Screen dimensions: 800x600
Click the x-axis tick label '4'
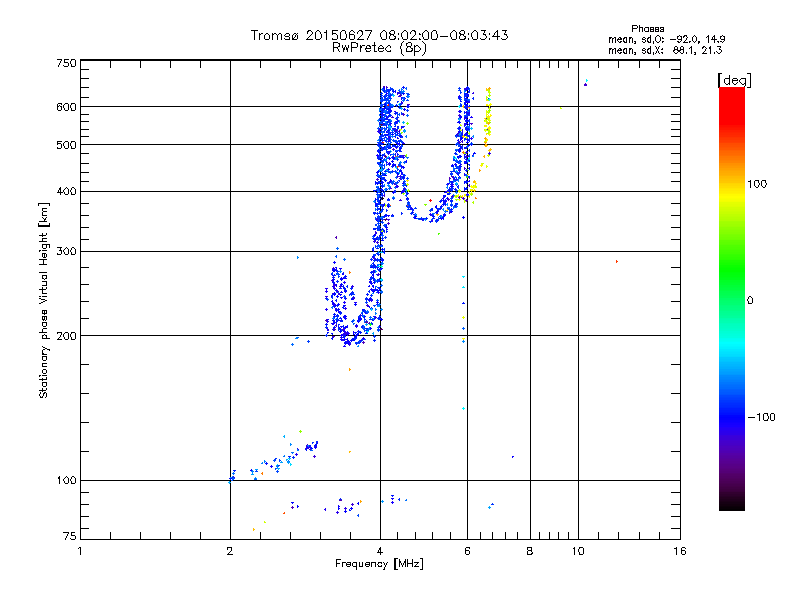pyautogui.click(x=380, y=551)
